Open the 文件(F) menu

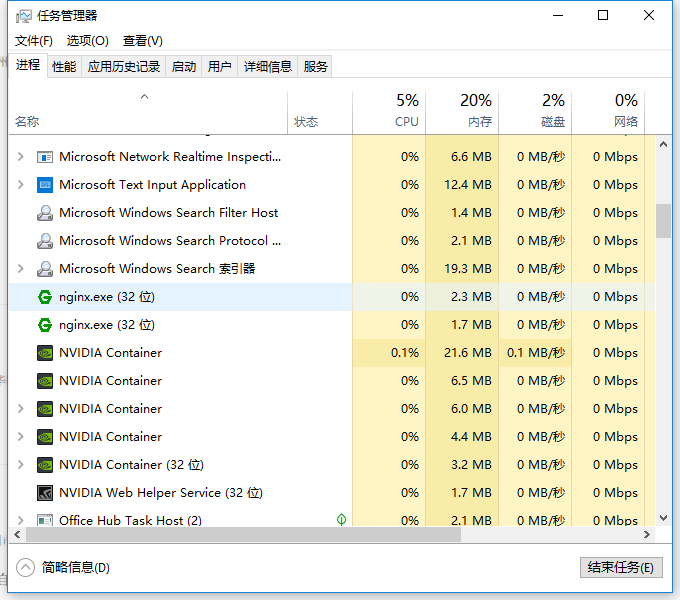click(33, 41)
